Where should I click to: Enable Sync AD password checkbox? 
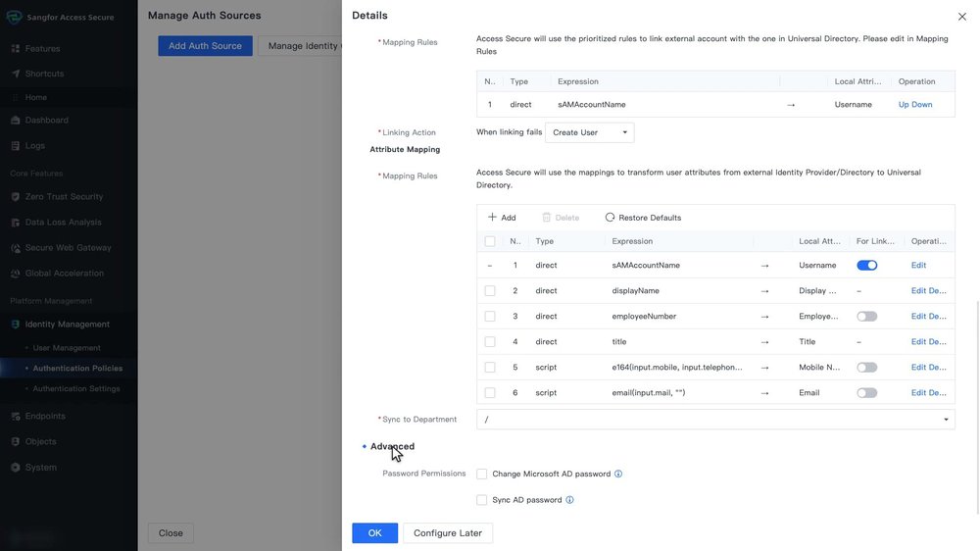coord(481,500)
